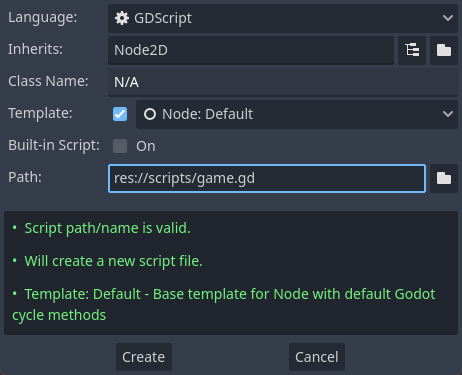This screenshot has width=462, height=375.
Task: Click the Will create a new script file message
Action: pos(113,261)
